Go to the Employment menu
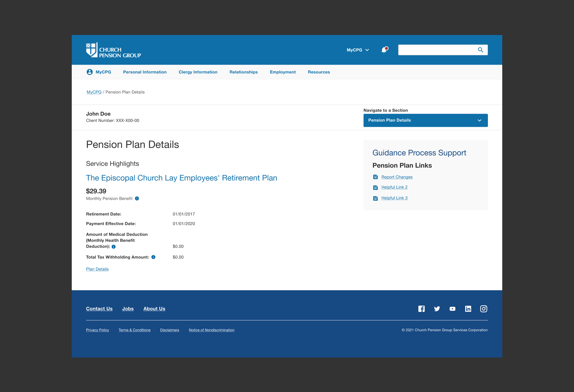Viewport: 574px width, 392px height. tap(283, 72)
